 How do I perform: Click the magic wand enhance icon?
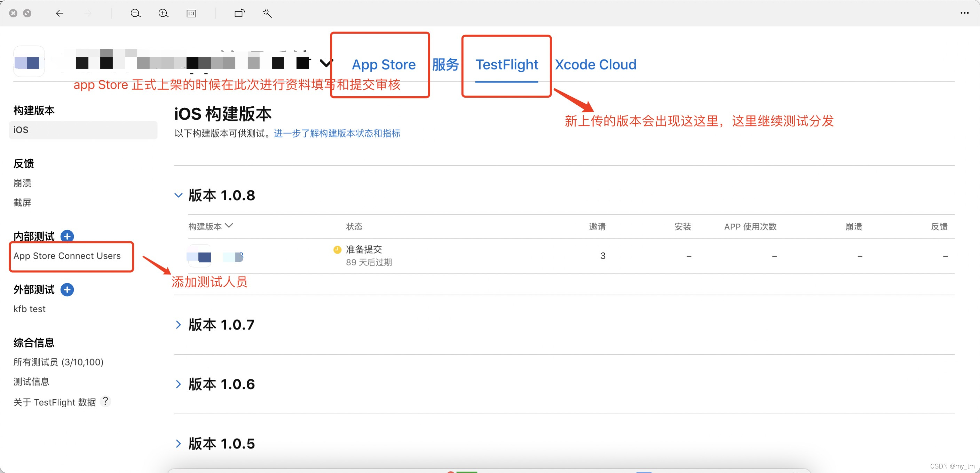(x=267, y=13)
